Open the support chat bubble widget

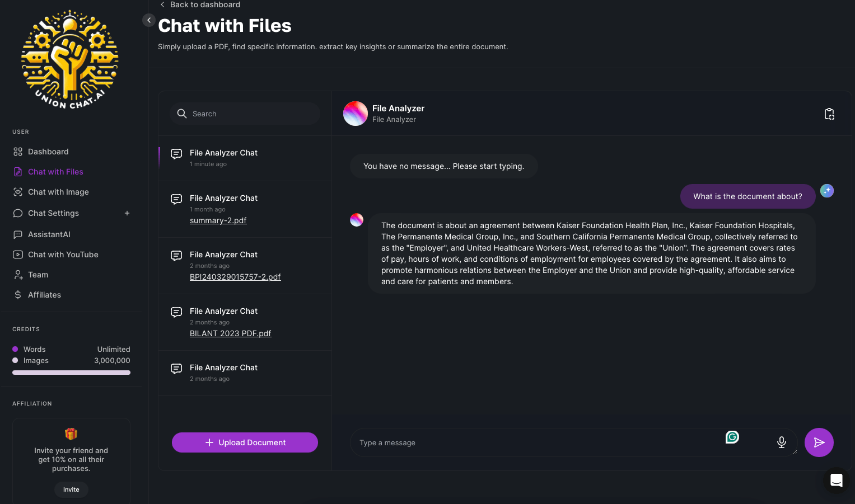tap(836, 481)
